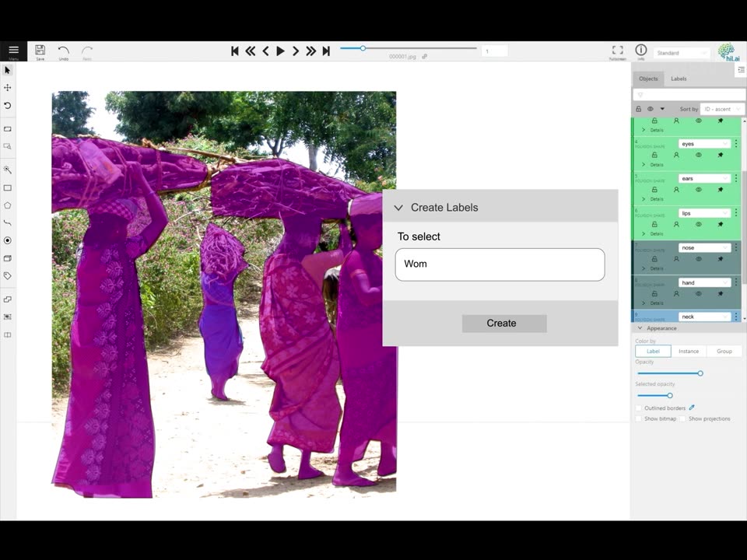Open the hand object's three-dot menu
This screenshot has width=747, height=560.
point(736,282)
